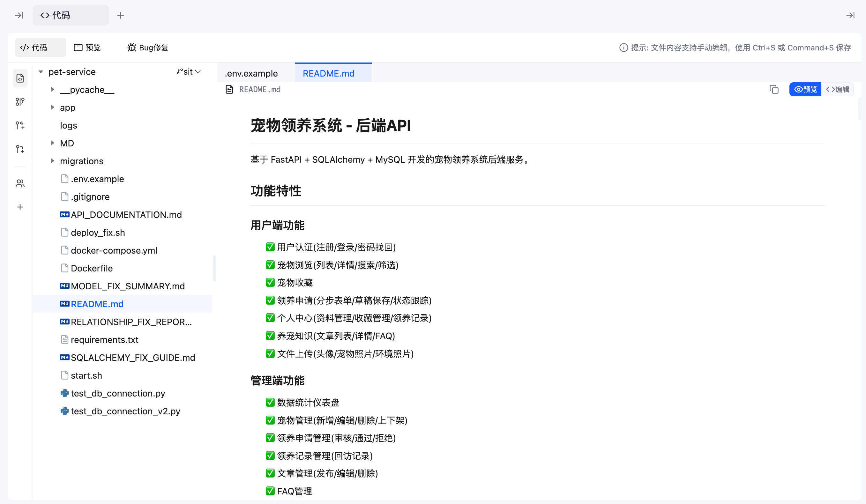
Task: Click the Python icon beside test_db_connection.py
Action: point(64,393)
